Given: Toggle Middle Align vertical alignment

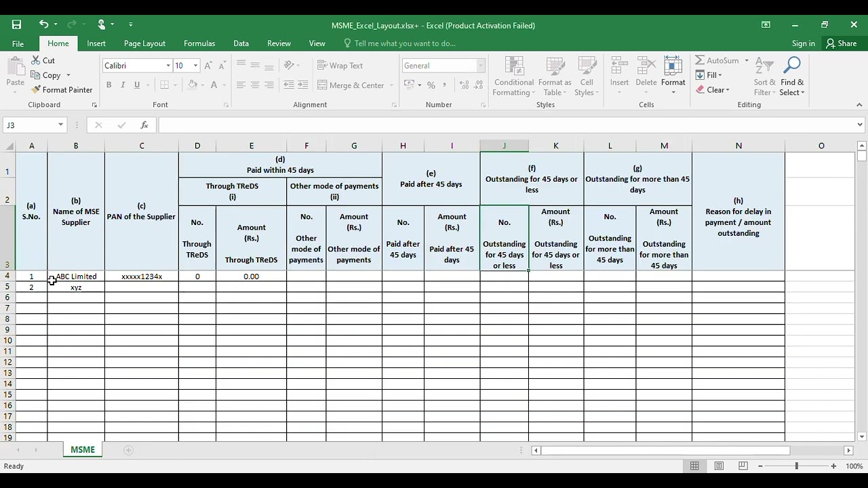Looking at the screenshot, I should [x=255, y=66].
